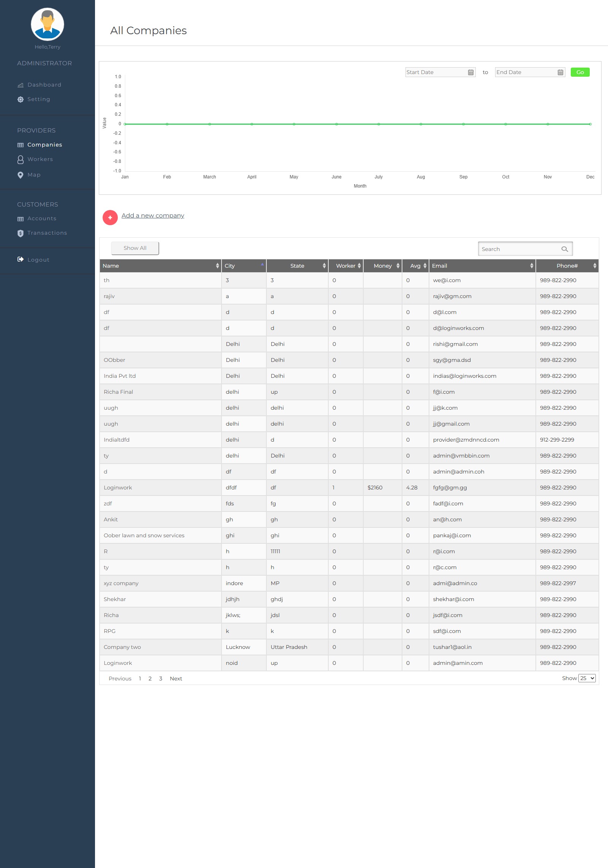Select Accounts in the sidebar menu

(42, 218)
